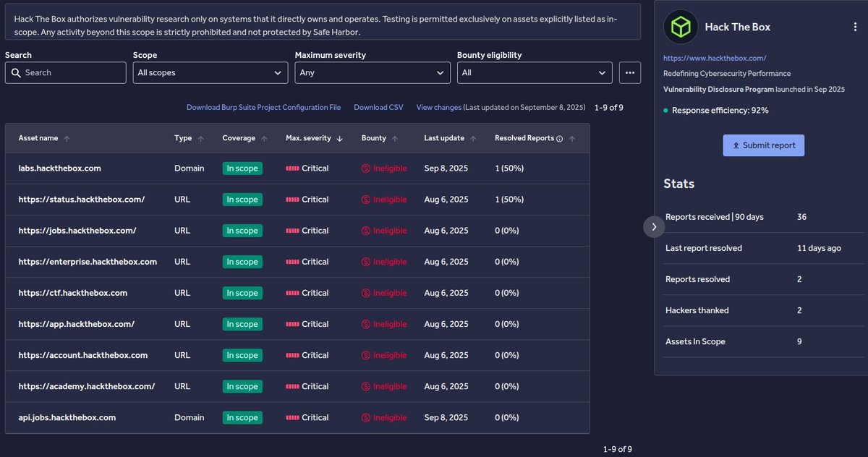Viewport: 868px width, 457px height.
Task: Open the View changes link
Action: (438, 107)
